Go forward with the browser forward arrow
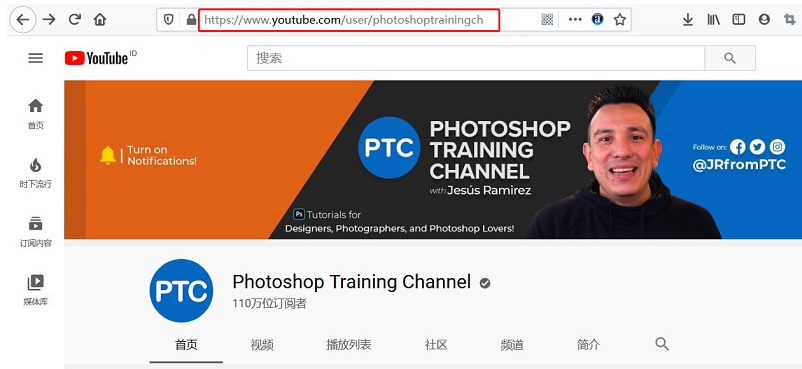Screen dimensions: 802x369 click(x=49, y=20)
